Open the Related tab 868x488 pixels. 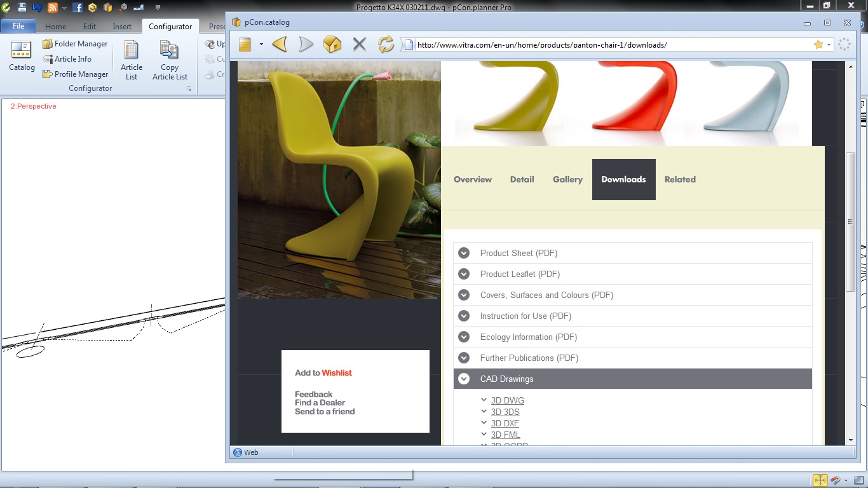point(680,180)
